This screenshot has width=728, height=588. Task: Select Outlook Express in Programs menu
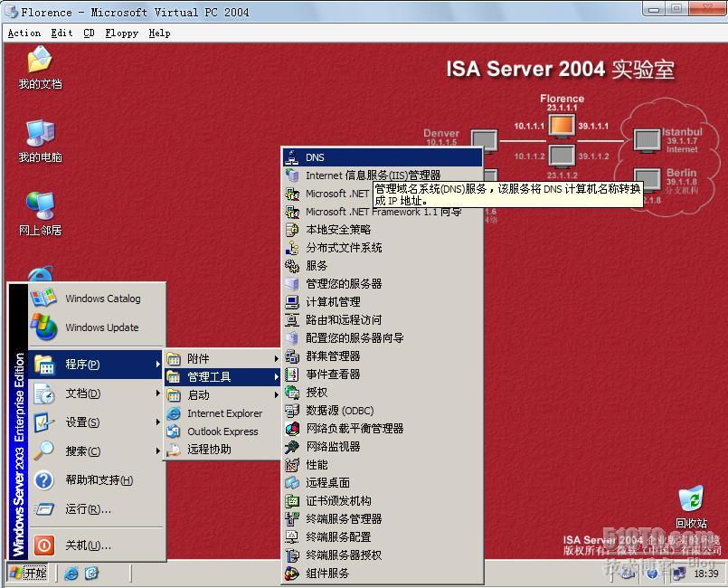point(222,431)
